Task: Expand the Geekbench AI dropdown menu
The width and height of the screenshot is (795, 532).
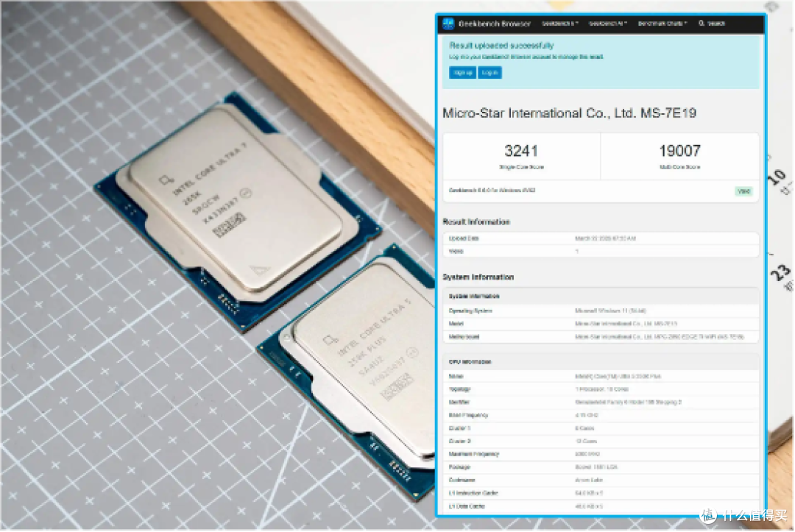Action: [608, 24]
